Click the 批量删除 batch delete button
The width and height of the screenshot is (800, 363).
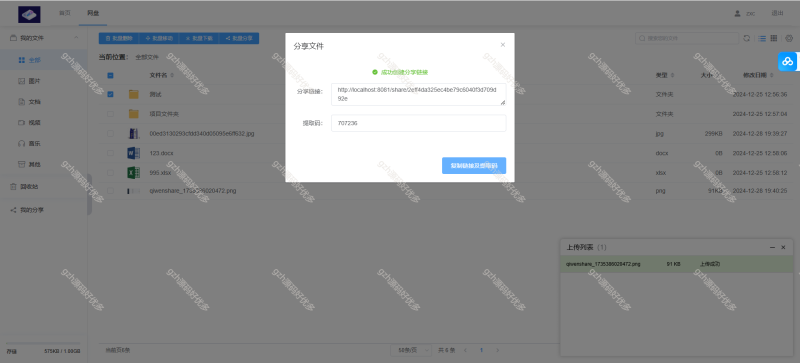pos(119,38)
